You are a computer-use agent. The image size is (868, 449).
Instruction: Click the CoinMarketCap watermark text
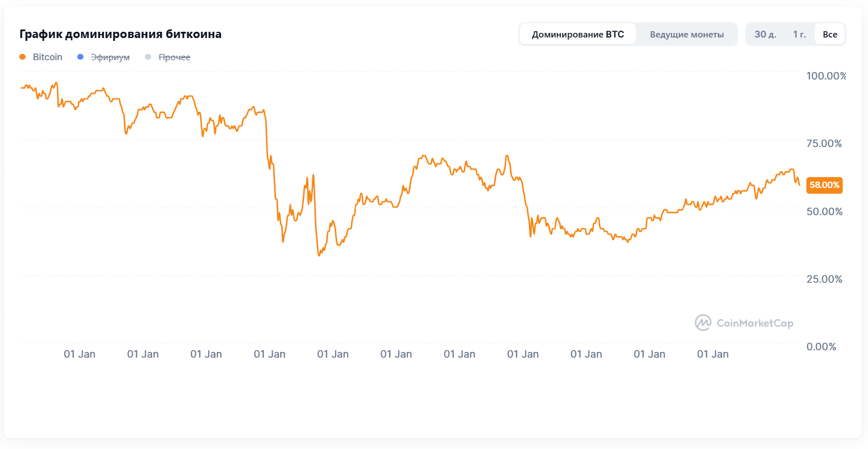click(755, 324)
